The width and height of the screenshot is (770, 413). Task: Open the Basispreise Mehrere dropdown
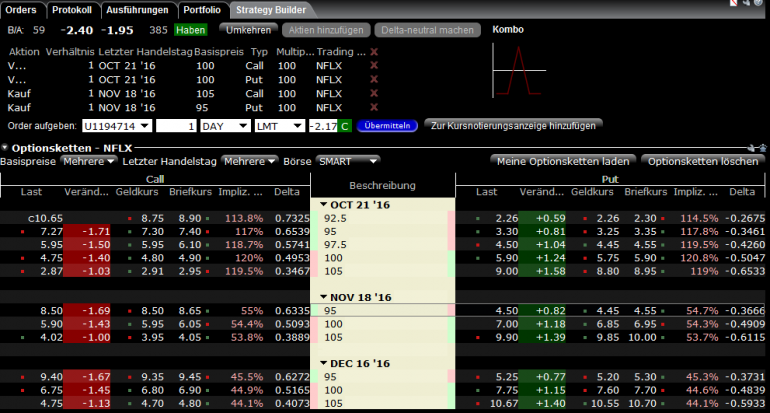[88, 161]
